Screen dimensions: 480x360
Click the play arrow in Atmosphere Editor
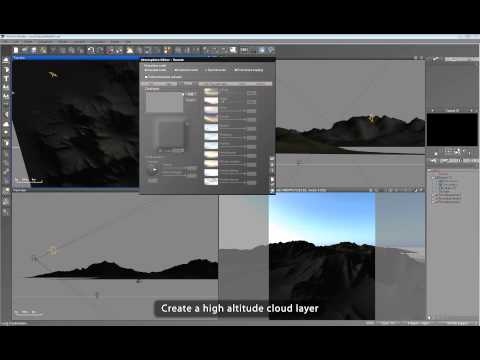click(x=154, y=170)
